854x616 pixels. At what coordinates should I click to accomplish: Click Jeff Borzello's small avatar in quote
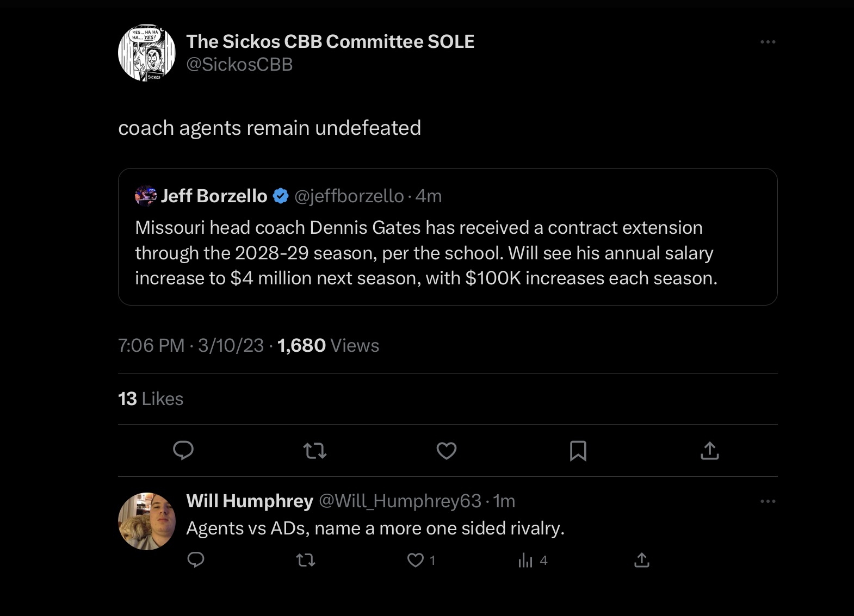145,196
